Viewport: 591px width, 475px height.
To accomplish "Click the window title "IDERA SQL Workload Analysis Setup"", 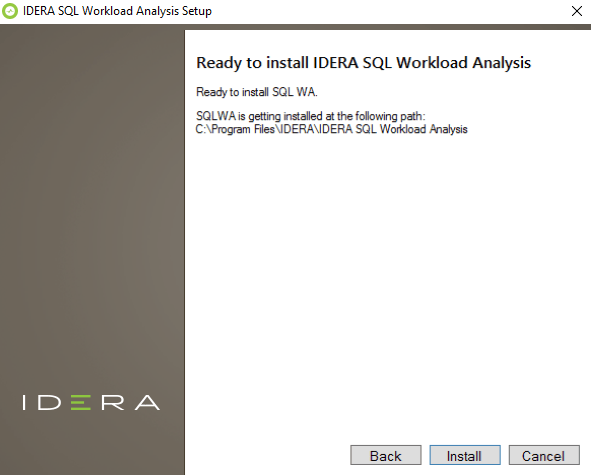I will pos(117,11).
